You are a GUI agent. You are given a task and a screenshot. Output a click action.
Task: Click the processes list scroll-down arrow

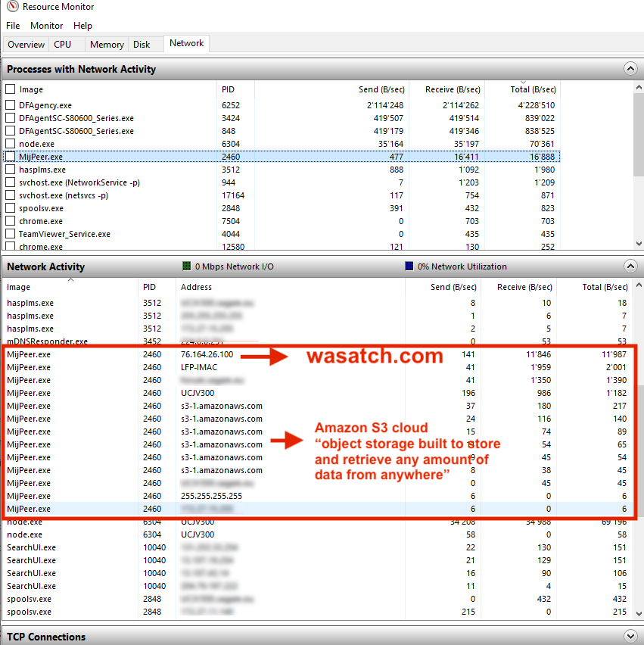coord(639,244)
